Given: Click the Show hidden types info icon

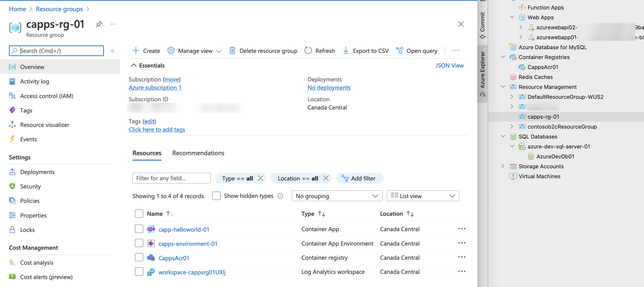Looking at the screenshot, I should [280, 196].
